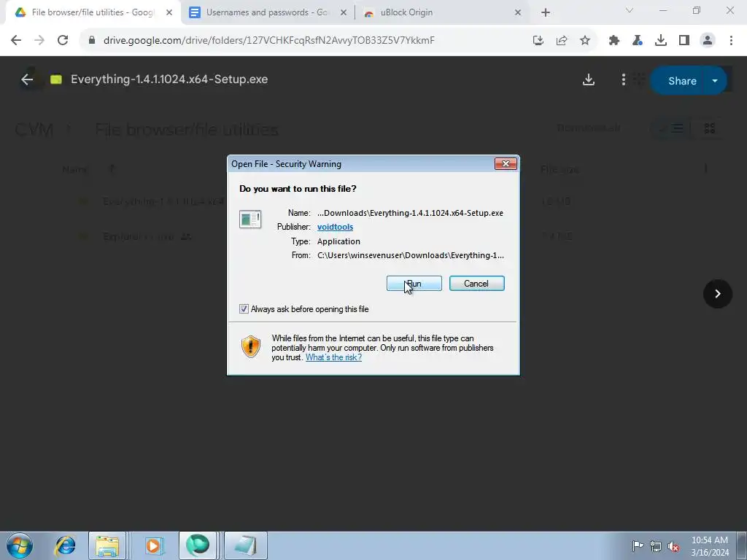
Task: Click the install app icon in address bar
Action: click(538, 41)
